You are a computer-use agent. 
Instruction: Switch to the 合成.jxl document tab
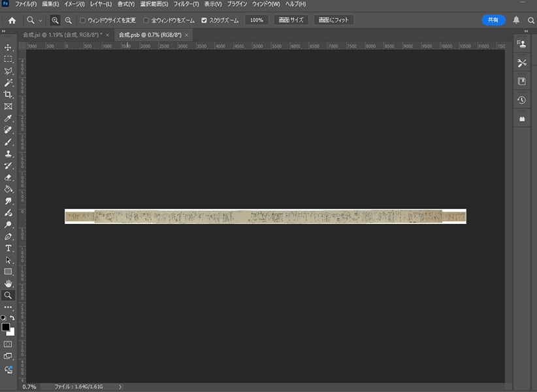click(63, 35)
